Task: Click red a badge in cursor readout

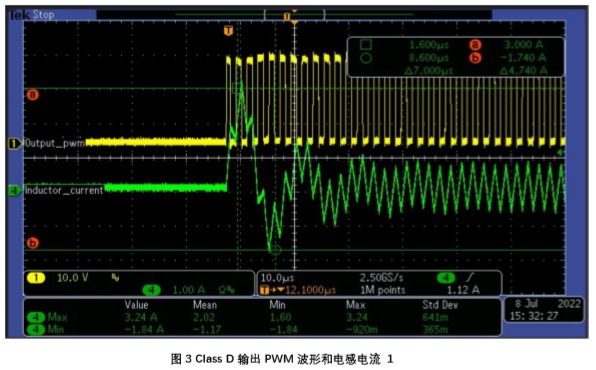Action: tap(475, 45)
